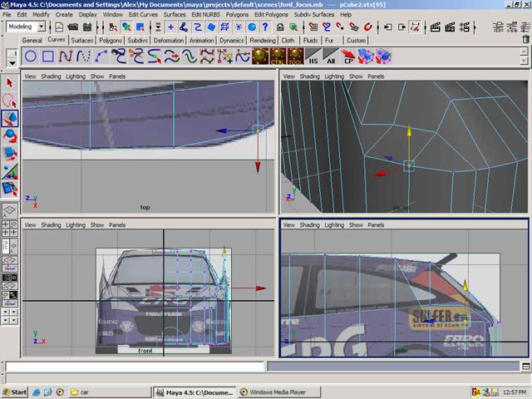Click the NURBS square shelf icon

[x=48, y=57]
